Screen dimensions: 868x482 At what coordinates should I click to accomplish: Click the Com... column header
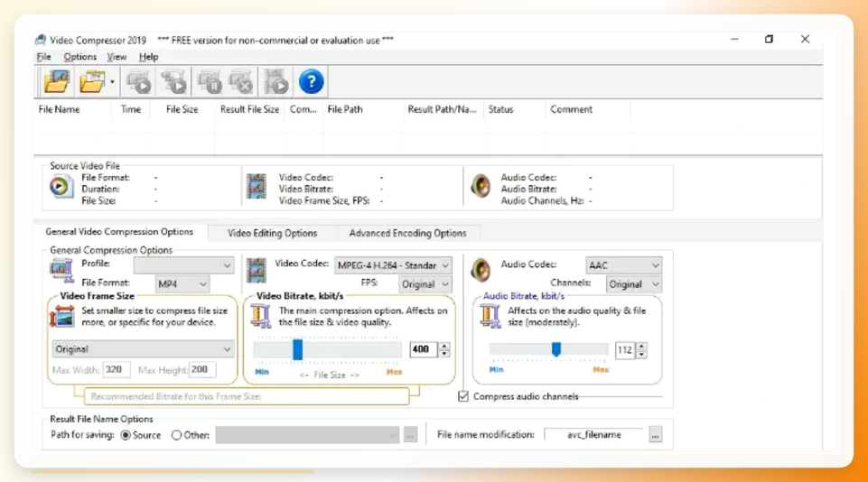[303, 109]
